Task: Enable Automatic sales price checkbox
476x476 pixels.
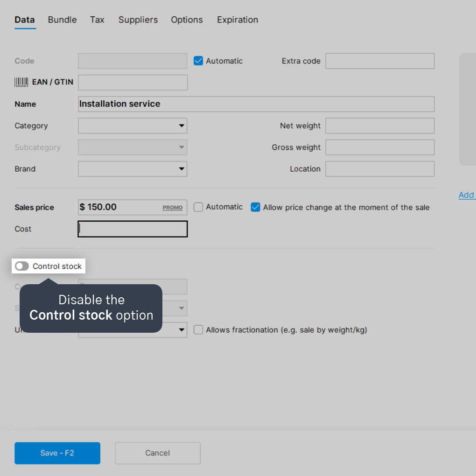Action: point(198,207)
